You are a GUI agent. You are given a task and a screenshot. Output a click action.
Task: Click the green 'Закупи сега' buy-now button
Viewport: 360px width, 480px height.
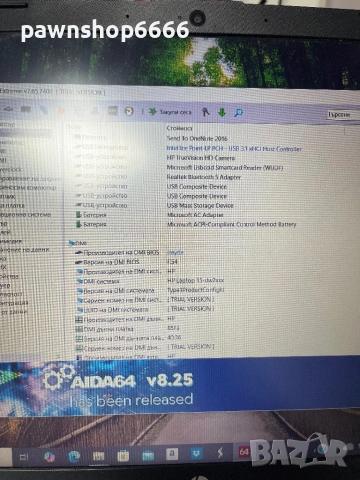coord(170,112)
